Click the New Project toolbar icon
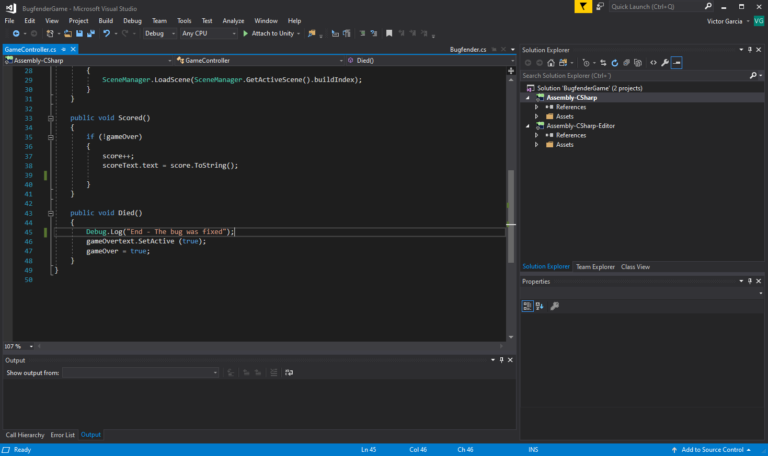This screenshot has height=456, width=768. [x=49, y=33]
